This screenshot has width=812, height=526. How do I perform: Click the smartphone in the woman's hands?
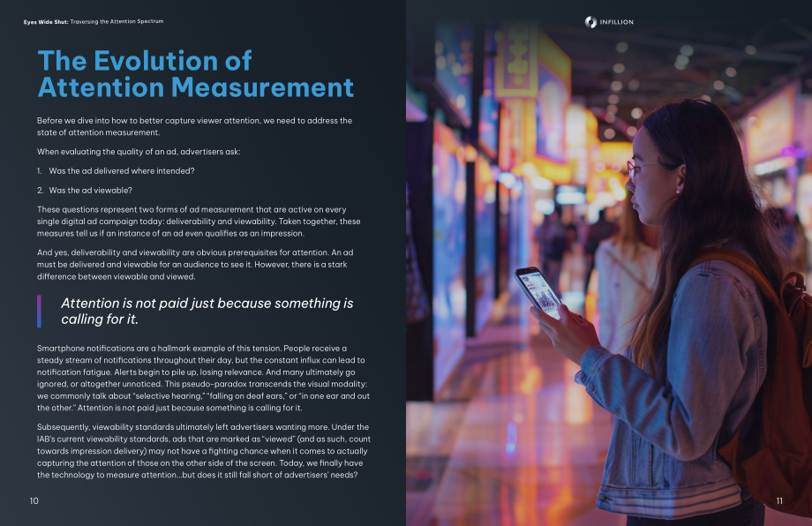pos(538,291)
